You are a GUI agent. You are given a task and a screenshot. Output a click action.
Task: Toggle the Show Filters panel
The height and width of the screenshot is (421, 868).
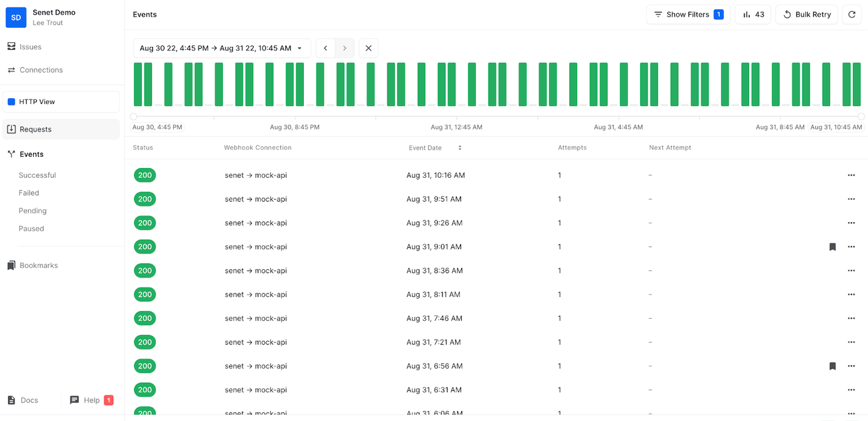point(688,14)
